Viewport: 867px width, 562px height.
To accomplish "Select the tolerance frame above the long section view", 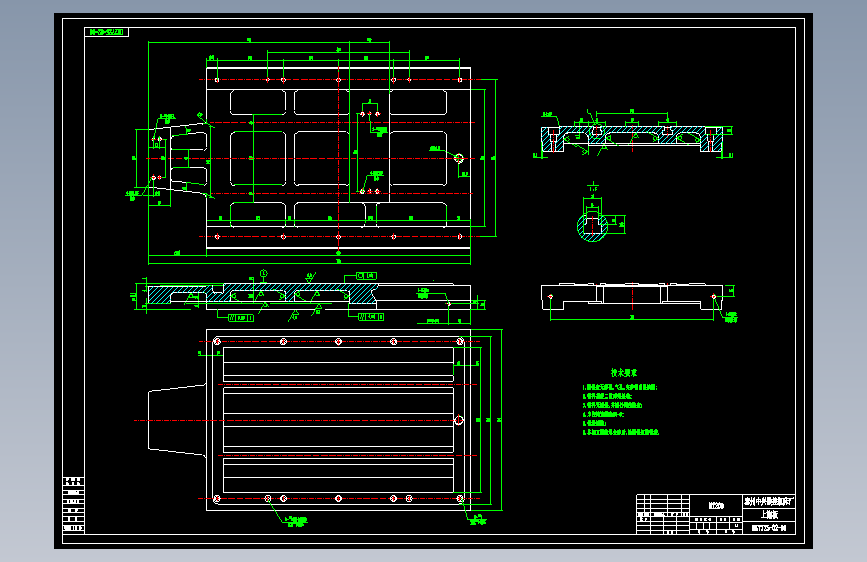I will [366, 275].
